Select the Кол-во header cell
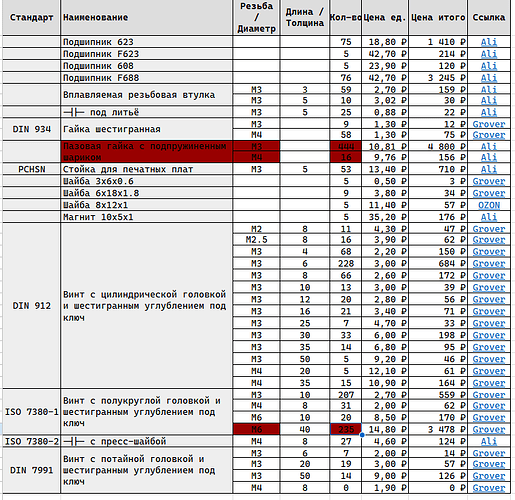Viewport: 515px width, 500px height. coord(346,17)
